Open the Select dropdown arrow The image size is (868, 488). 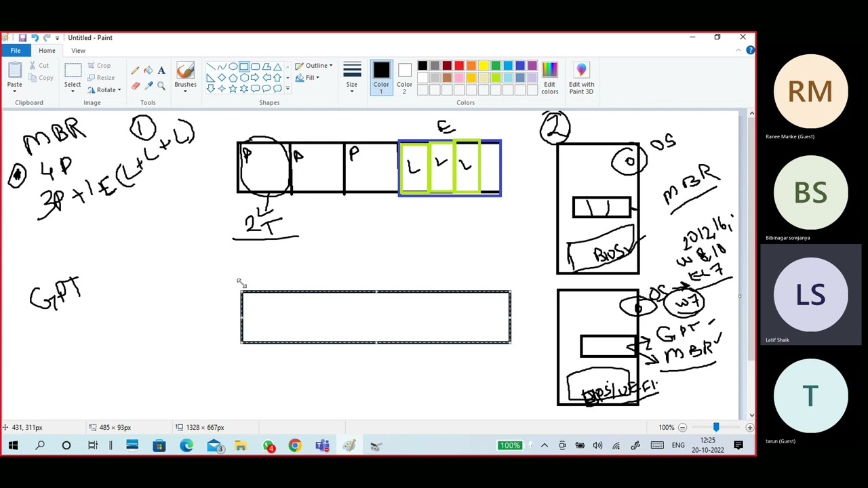coord(73,91)
